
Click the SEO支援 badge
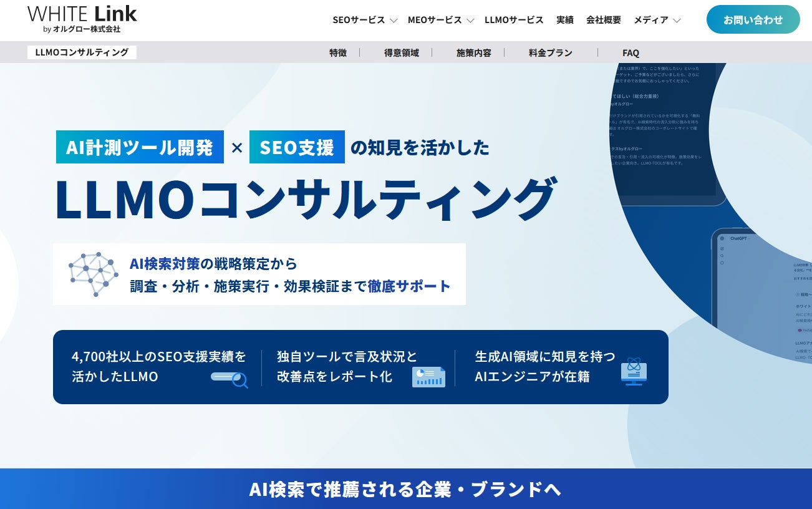297,147
